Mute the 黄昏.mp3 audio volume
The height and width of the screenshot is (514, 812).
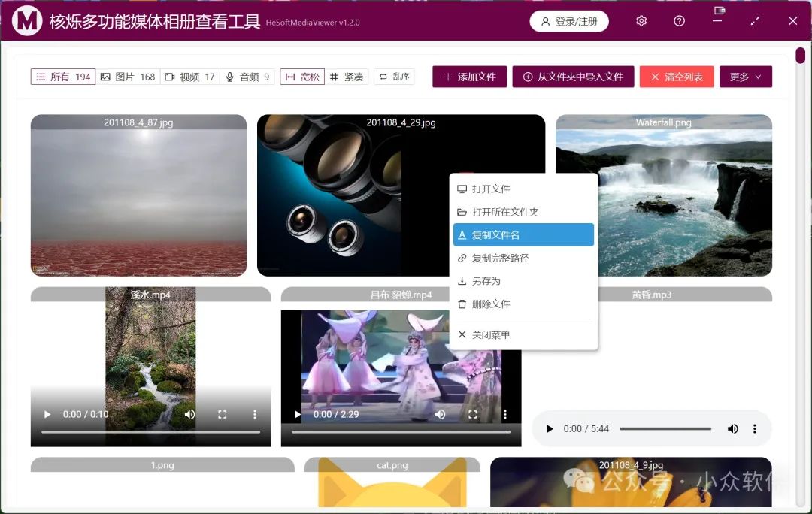pos(733,428)
